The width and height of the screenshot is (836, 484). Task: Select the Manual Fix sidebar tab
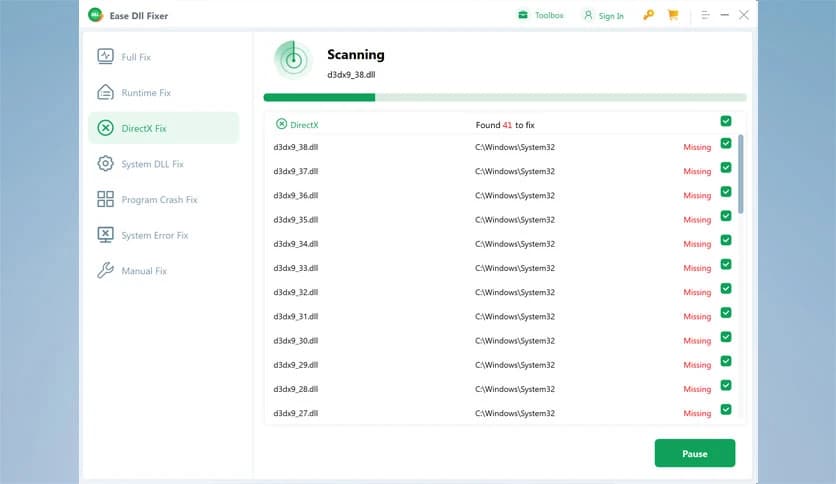click(x=164, y=271)
